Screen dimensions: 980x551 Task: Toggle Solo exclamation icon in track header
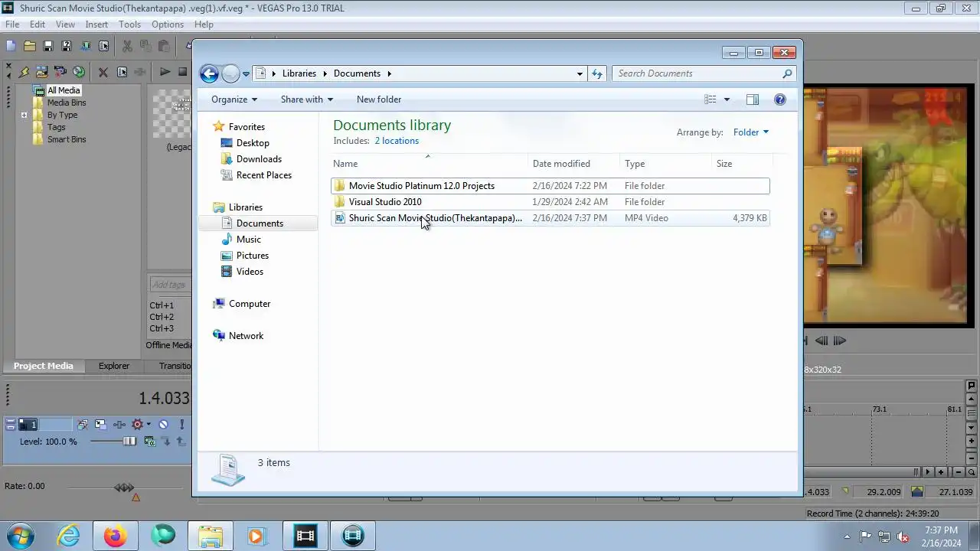point(181,424)
